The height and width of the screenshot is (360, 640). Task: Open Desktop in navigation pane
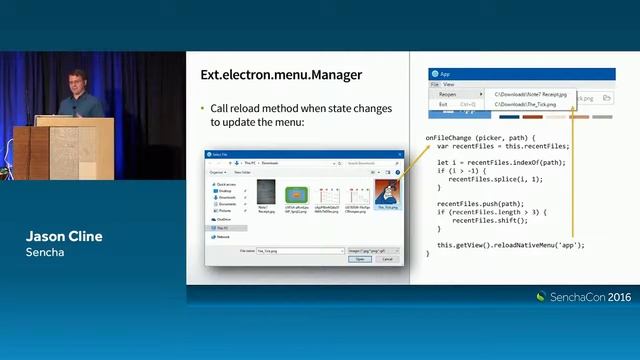tap(222, 191)
